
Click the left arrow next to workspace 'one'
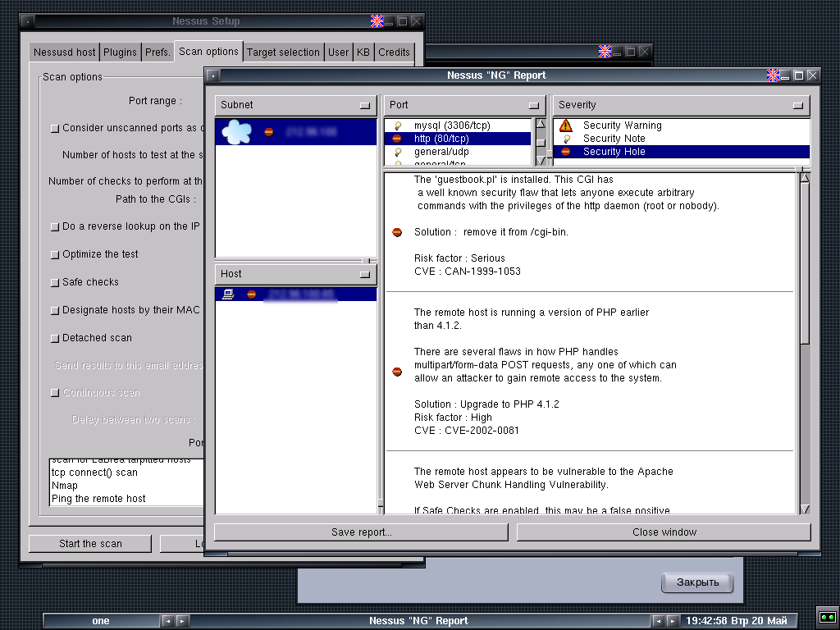167,621
